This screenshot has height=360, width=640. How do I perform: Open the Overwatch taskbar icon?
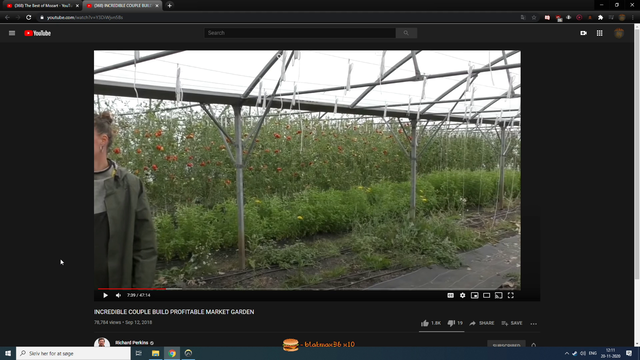pyautogui.click(x=188, y=353)
